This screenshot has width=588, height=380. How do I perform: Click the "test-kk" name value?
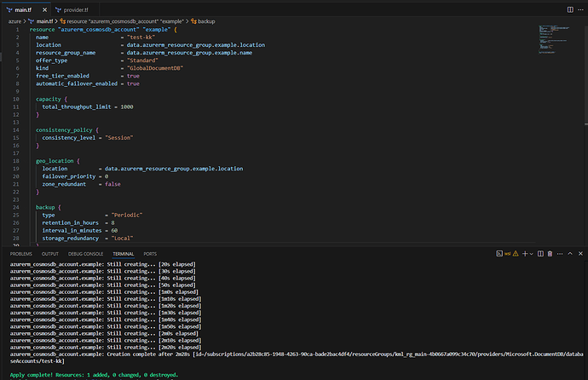click(x=141, y=37)
